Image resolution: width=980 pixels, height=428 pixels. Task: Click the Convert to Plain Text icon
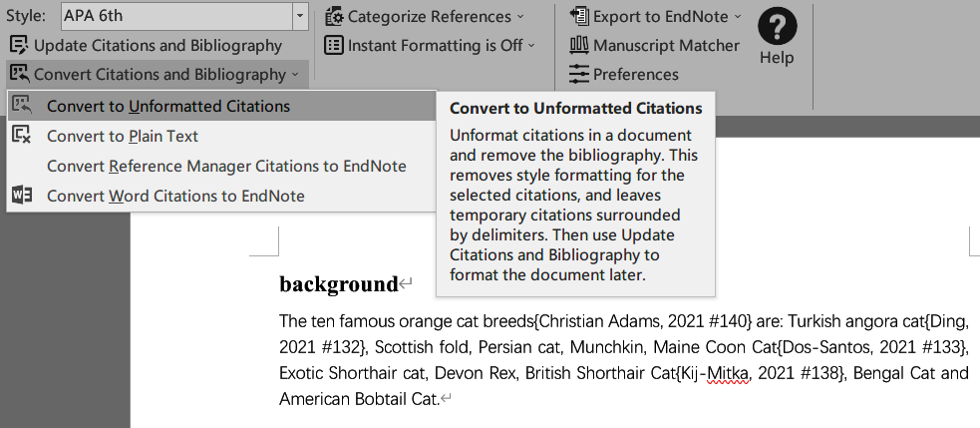click(22, 135)
